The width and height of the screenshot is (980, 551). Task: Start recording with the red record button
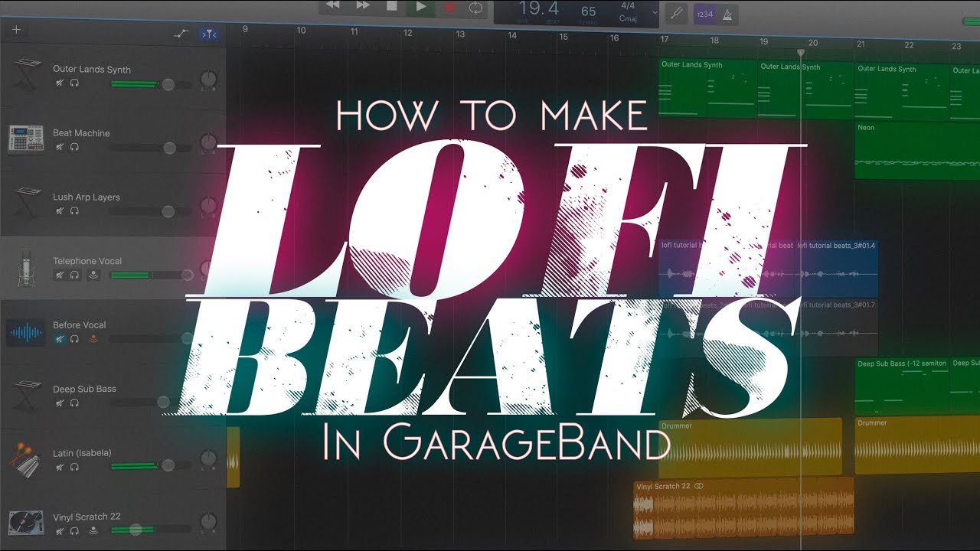(x=450, y=7)
